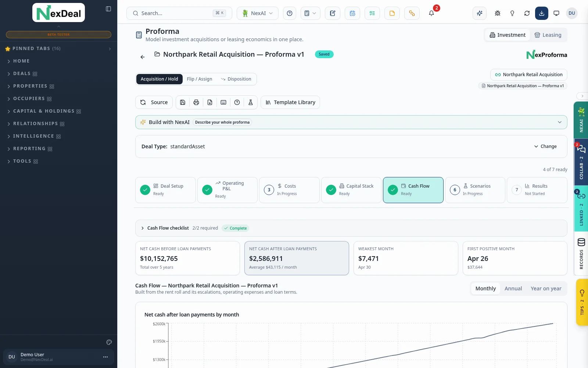Click the monitor display icon in the header
The height and width of the screenshot is (368, 588).
tap(556, 13)
